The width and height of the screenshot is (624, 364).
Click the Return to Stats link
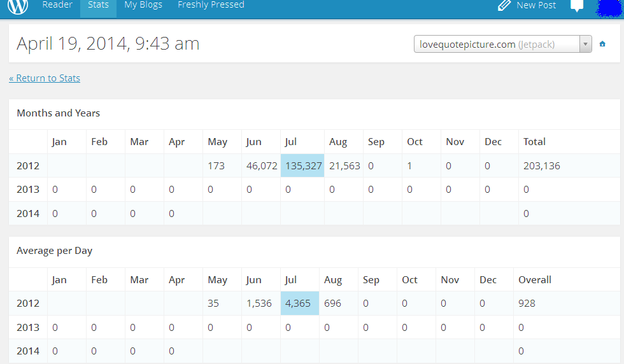[45, 78]
